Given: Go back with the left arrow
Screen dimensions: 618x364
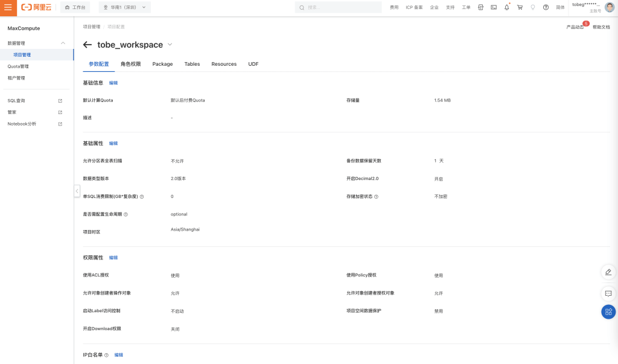Looking at the screenshot, I should pyautogui.click(x=88, y=45).
